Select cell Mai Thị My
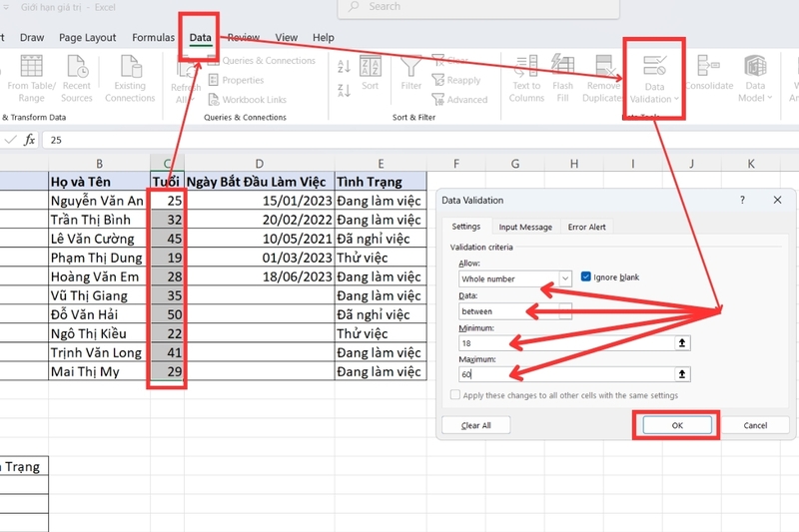799x532 pixels. [99, 371]
